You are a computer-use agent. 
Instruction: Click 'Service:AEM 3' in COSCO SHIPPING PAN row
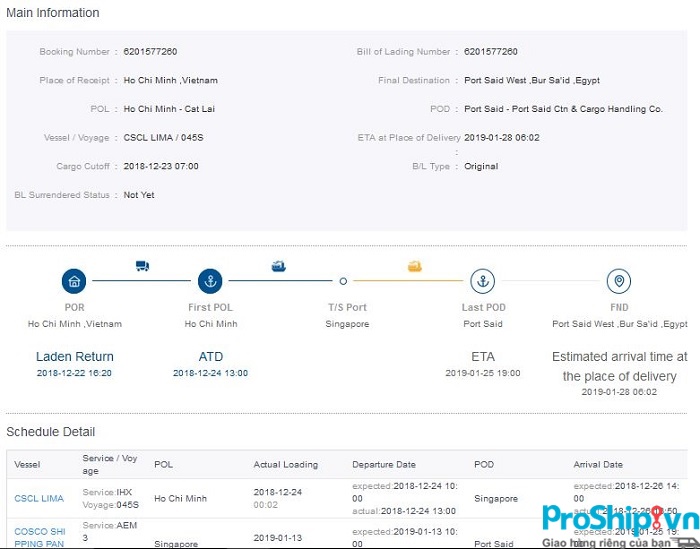(110, 531)
